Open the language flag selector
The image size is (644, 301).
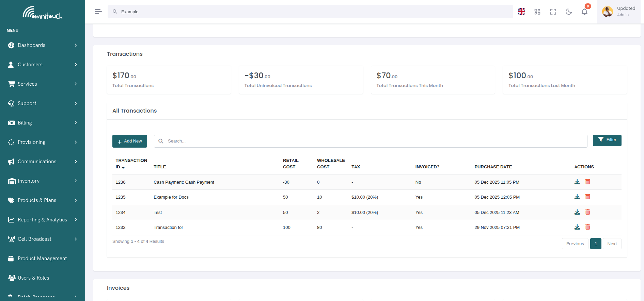pyautogui.click(x=521, y=12)
